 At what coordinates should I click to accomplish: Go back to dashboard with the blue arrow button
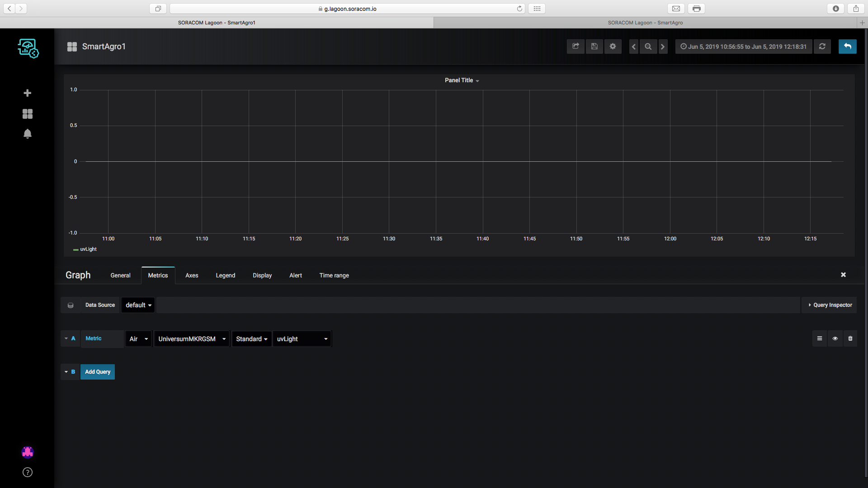tap(847, 47)
